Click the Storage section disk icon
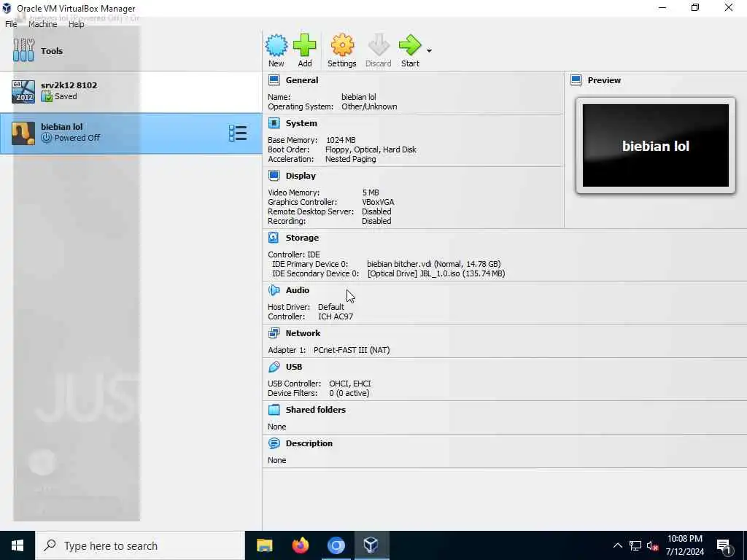 (x=274, y=237)
